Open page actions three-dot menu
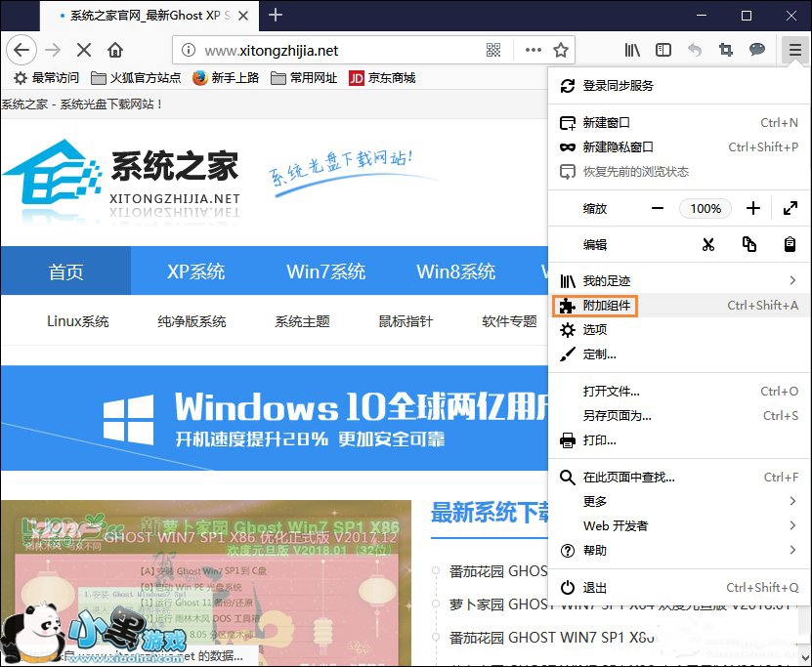 (533, 50)
